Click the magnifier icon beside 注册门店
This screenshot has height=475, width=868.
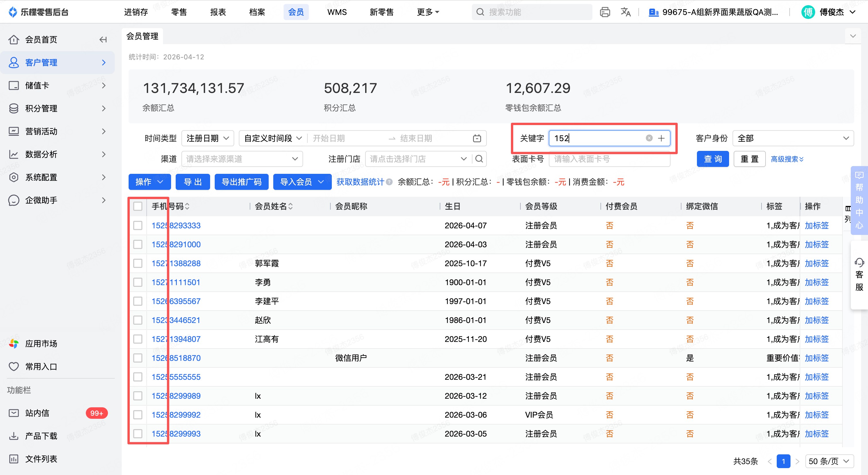coord(479,159)
